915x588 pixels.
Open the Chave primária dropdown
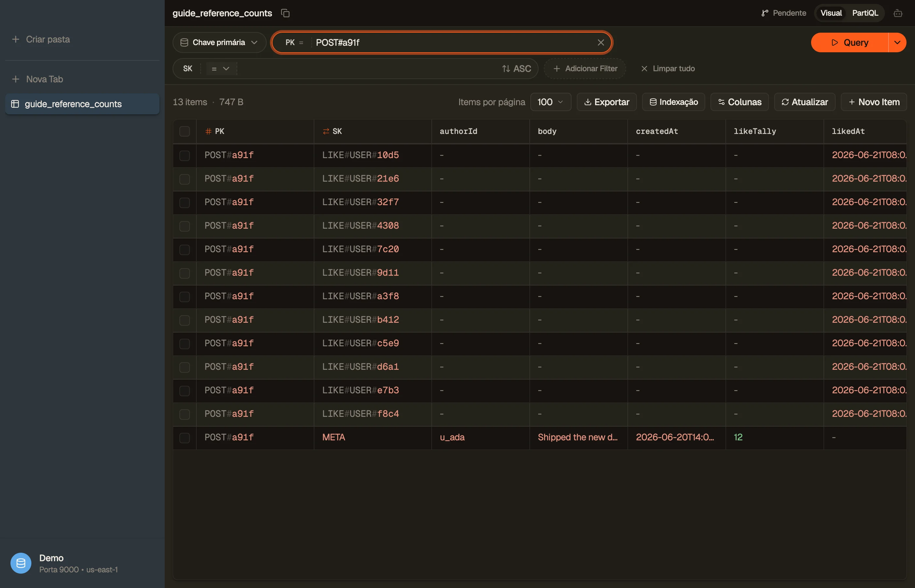click(219, 42)
